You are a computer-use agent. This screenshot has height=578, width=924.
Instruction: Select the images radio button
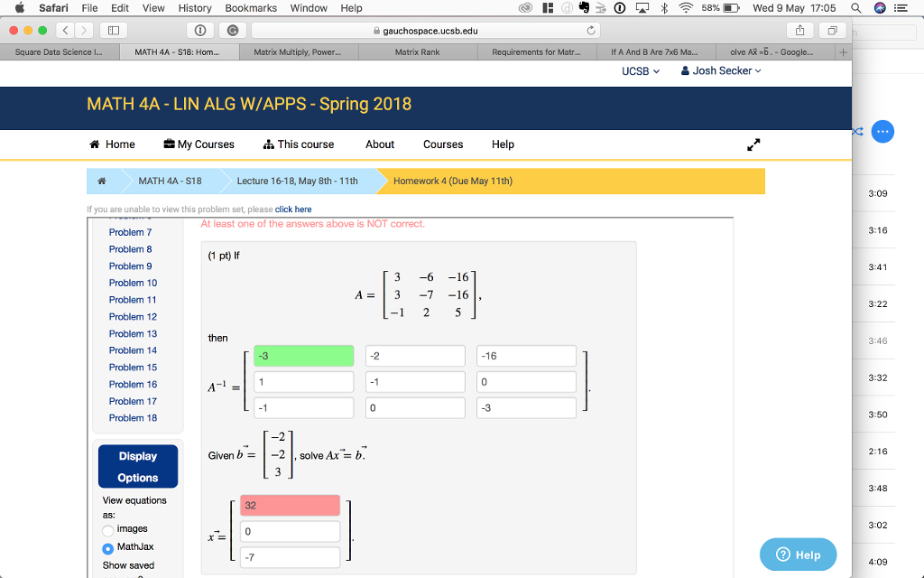(110, 529)
